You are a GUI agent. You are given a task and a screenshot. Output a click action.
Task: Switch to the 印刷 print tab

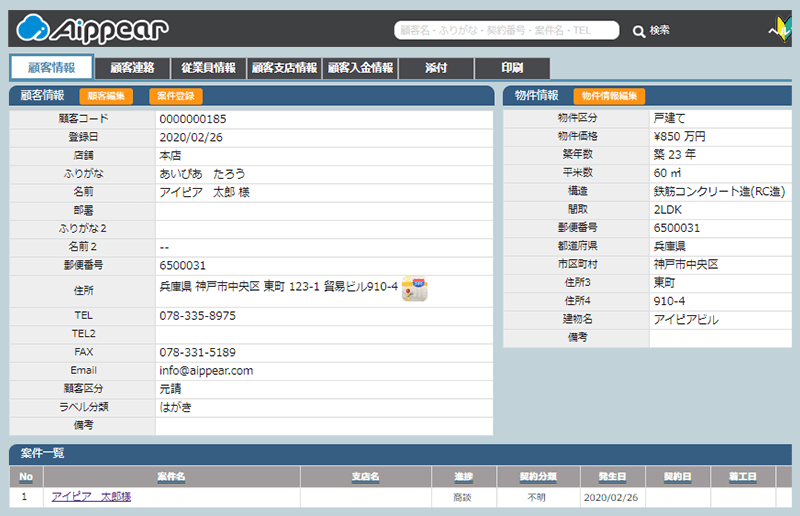pyautogui.click(x=511, y=68)
